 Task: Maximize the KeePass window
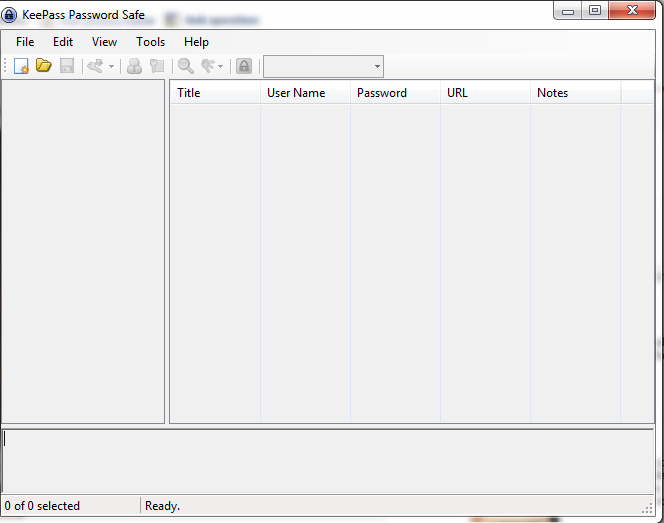[x=595, y=10]
